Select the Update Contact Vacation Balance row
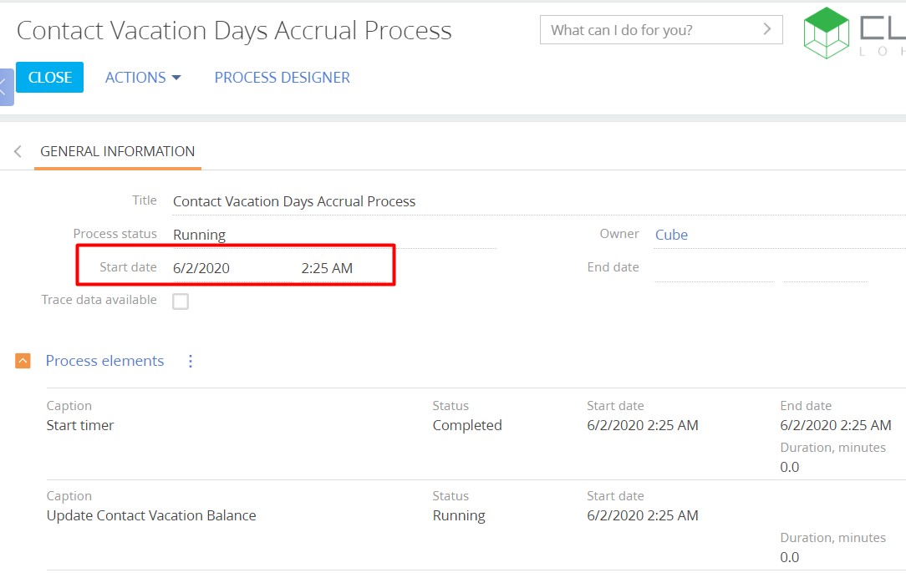906x588 pixels. coord(476,525)
